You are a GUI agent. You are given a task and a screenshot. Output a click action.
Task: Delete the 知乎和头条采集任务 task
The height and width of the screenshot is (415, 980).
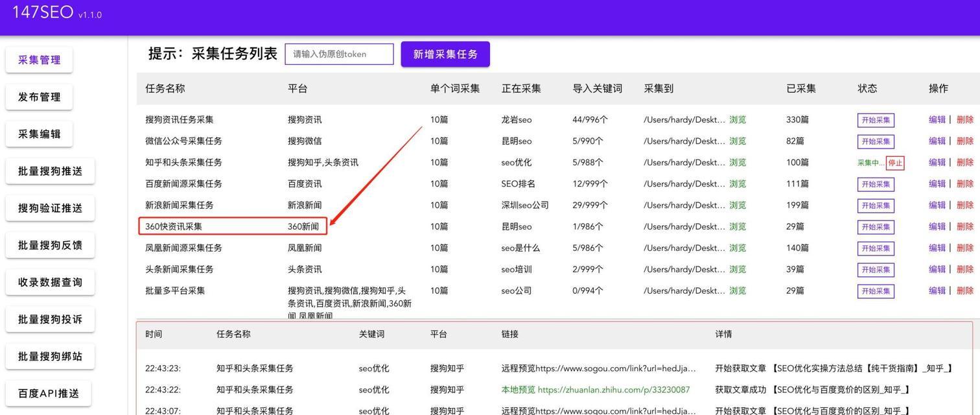coord(965,162)
